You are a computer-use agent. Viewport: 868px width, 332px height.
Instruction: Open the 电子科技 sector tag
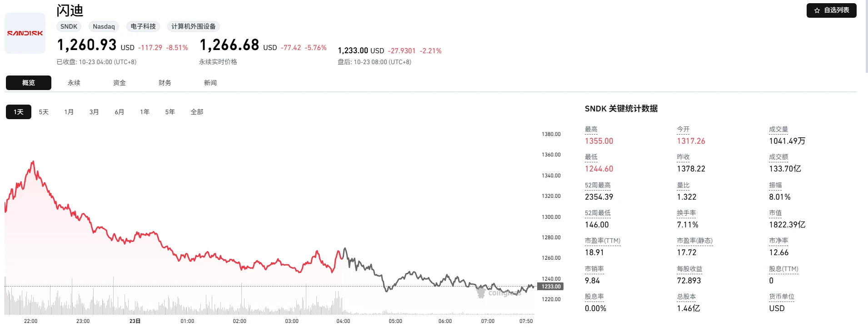pyautogui.click(x=143, y=26)
